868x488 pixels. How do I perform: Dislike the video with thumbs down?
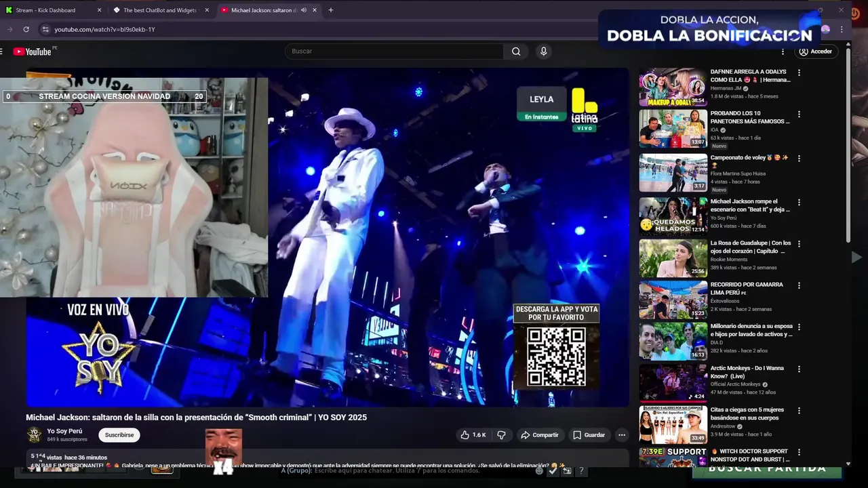(502, 435)
